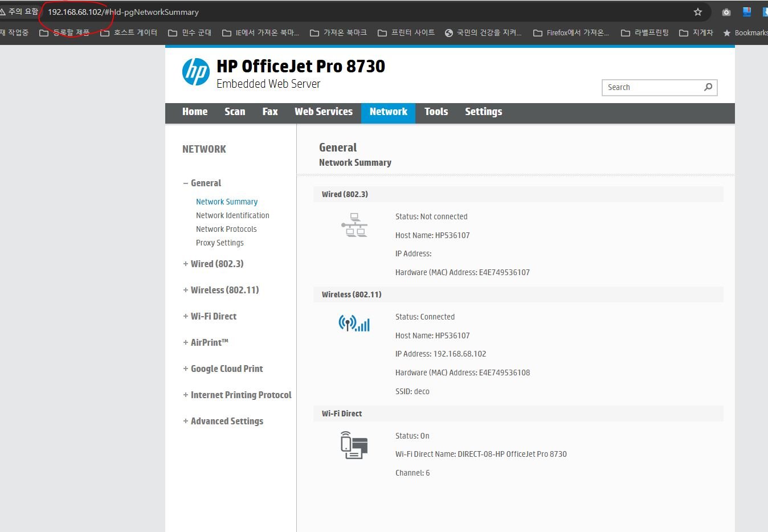The image size is (768, 532).
Task: Click the wireless signal strength icon
Action: click(x=354, y=324)
